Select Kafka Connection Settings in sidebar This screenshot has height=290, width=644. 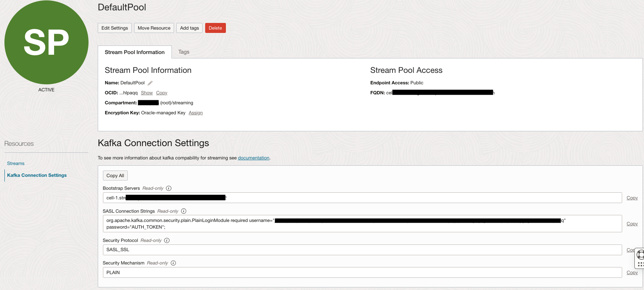coord(37,175)
